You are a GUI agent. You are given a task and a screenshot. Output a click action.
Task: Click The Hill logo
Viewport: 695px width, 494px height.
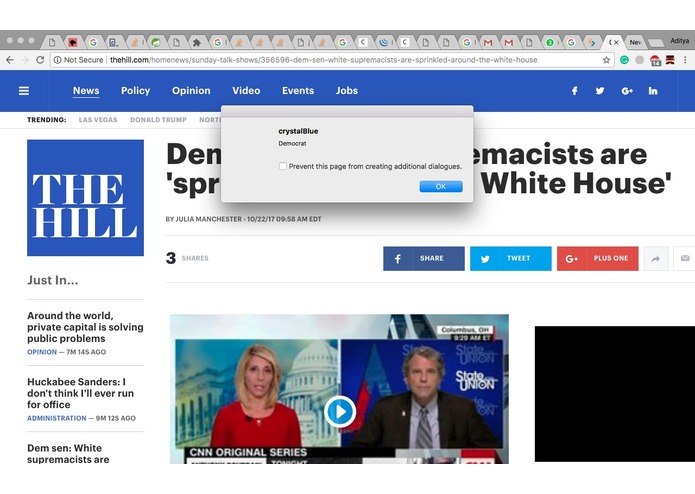tap(85, 198)
